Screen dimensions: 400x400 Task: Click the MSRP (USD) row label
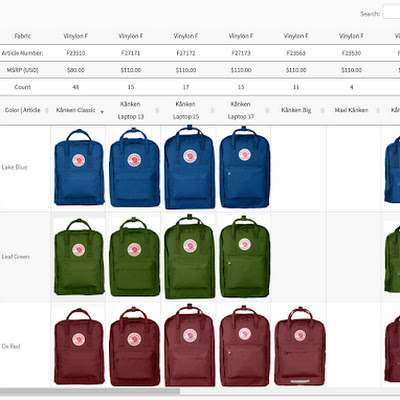[x=22, y=70]
